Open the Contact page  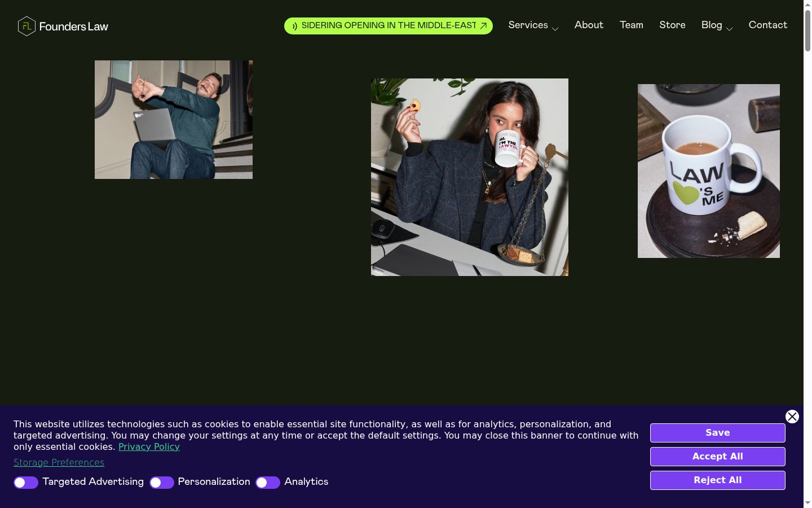[x=767, y=25]
